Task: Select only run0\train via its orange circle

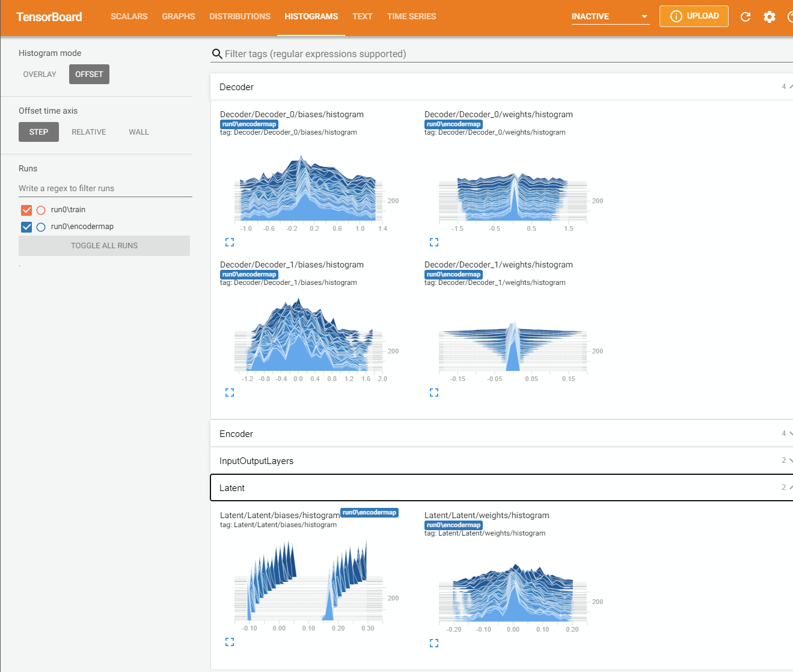Action: click(41, 210)
